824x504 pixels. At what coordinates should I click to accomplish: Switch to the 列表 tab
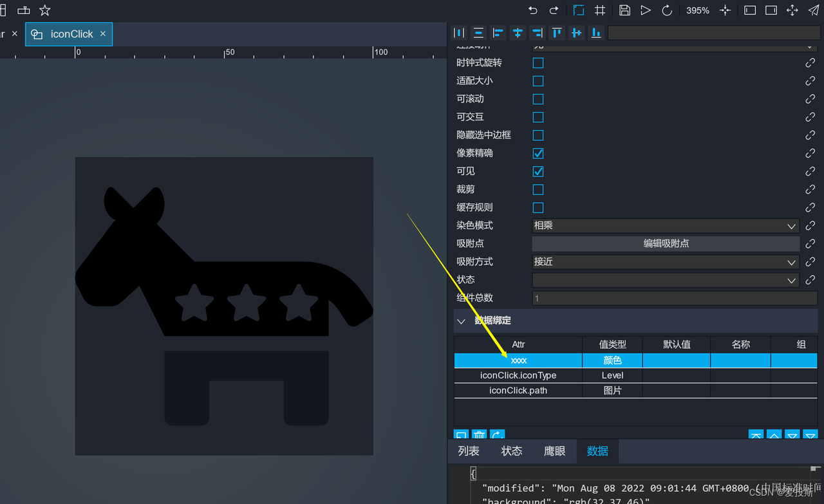click(469, 451)
